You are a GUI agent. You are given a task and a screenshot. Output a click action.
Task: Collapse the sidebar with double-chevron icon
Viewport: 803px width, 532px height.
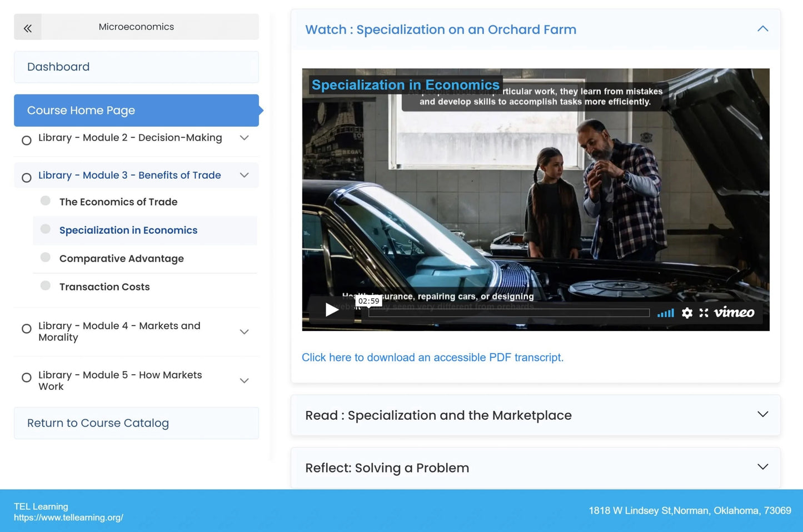(28, 28)
